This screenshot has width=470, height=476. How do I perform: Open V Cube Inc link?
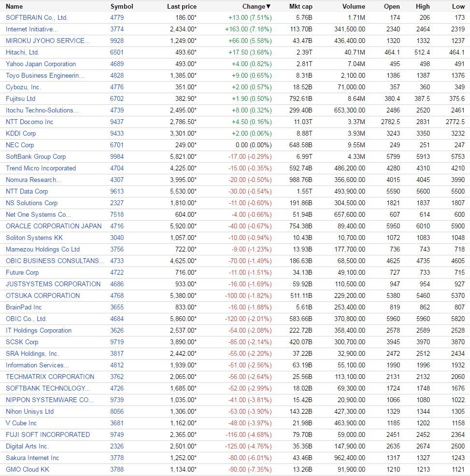coord(21,423)
